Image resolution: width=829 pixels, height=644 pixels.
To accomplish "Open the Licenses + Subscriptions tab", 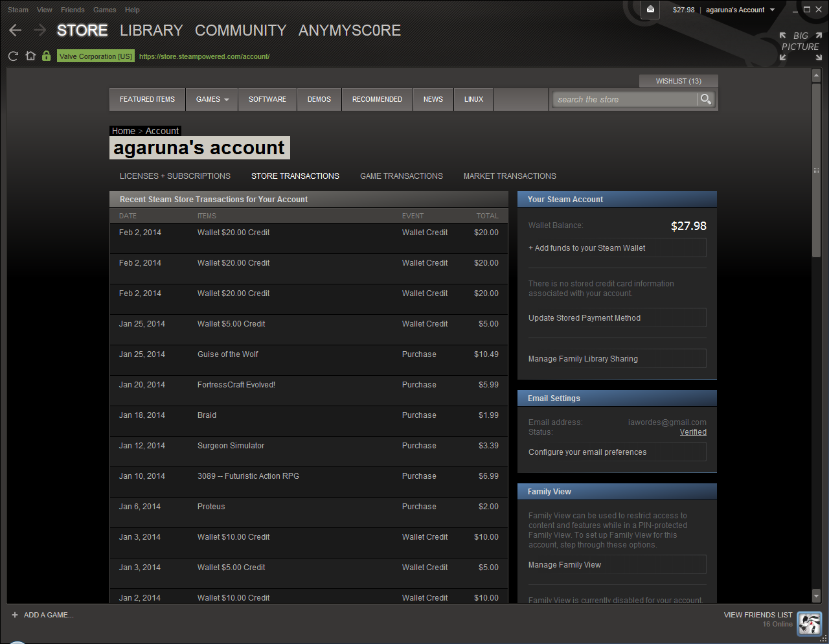I will pos(175,176).
